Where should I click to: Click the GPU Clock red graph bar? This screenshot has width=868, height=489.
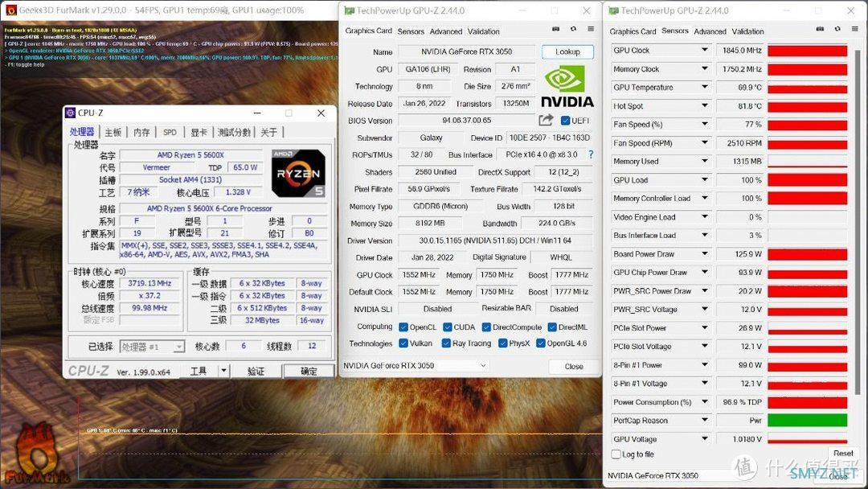pos(807,51)
